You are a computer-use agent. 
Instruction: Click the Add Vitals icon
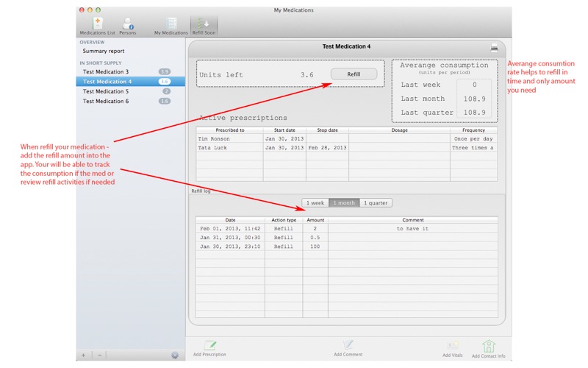pyautogui.click(x=453, y=345)
